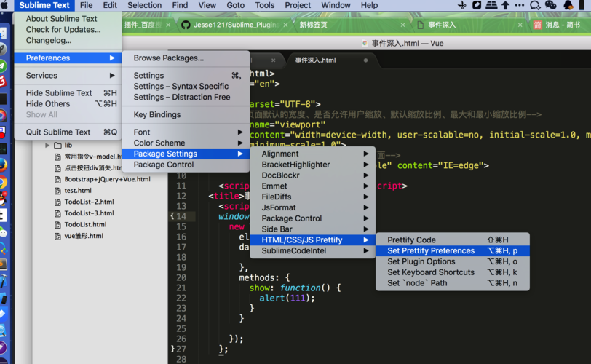Click file icon beside TodoList-3.html
This screenshot has width=591, height=364.
tap(57, 213)
